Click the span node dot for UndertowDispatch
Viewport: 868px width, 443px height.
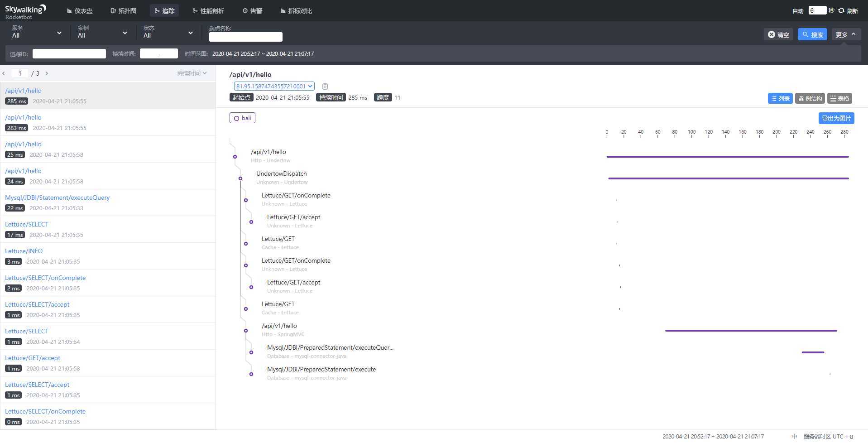240,178
